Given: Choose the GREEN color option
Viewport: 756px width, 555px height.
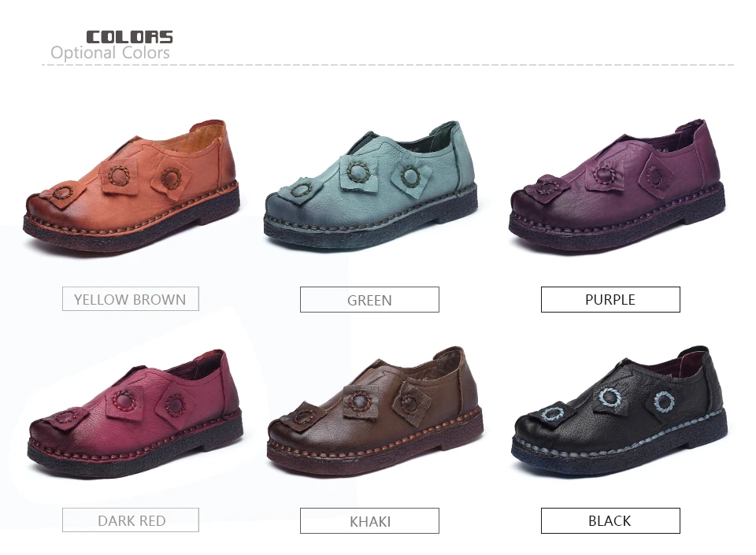Looking at the screenshot, I should [369, 300].
